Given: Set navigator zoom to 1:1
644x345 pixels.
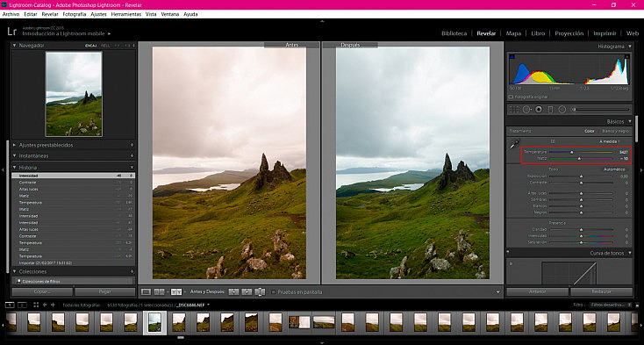Looking at the screenshot, I should [x=117, y=46].
